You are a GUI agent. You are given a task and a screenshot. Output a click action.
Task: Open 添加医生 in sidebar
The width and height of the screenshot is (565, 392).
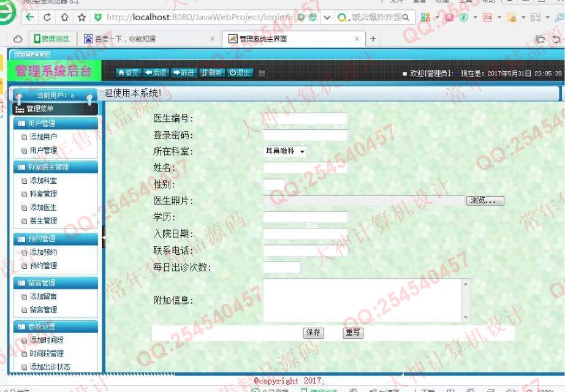coord(43,208)
